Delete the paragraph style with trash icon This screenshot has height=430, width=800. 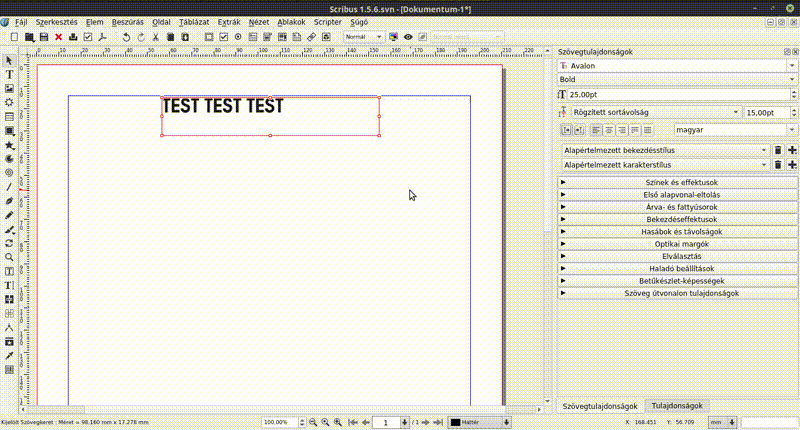pos(778,150)
